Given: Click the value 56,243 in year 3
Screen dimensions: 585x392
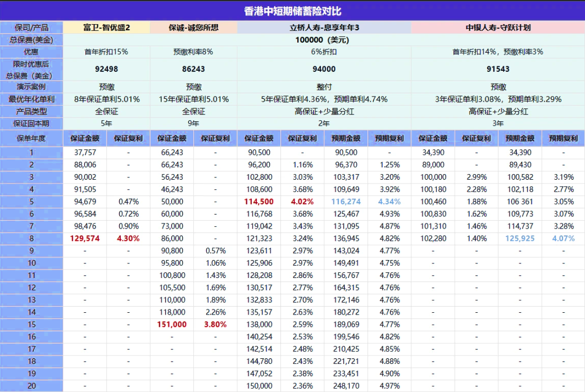Looking at the screenshot, I should pyautogui.click(x=172, y=177).
